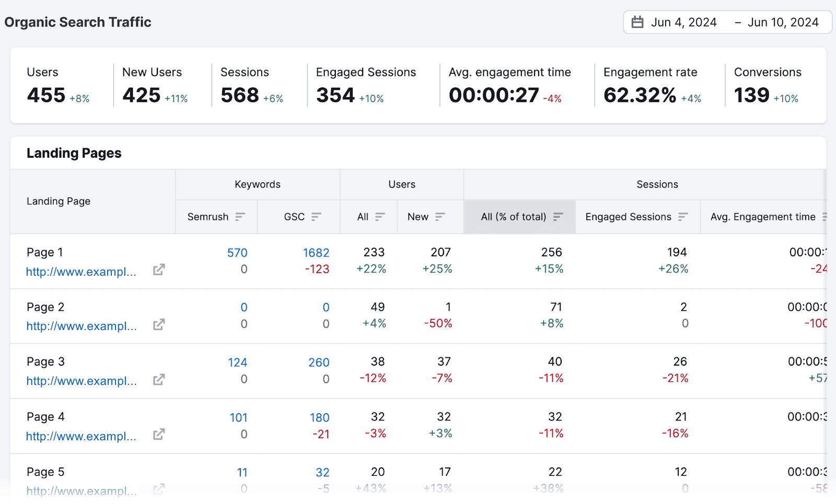Sort the All (% of total) sessions column
This screenshot has width=836, height=504.
point(558,216)
